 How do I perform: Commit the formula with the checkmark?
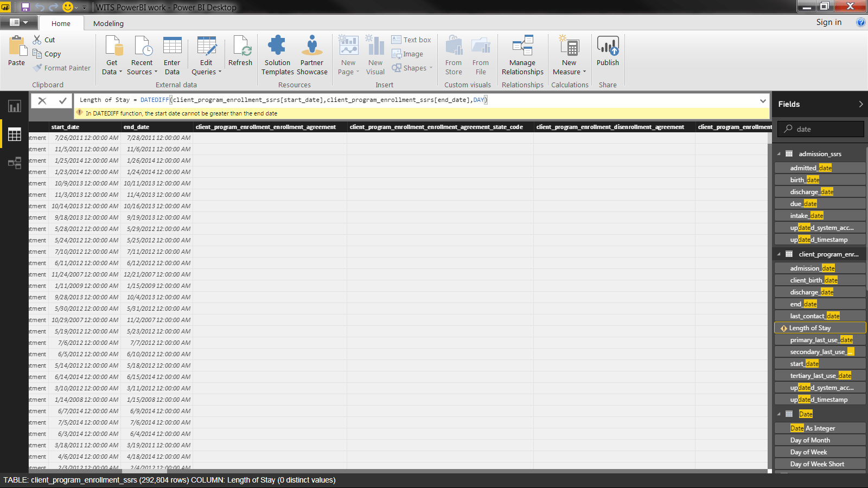[x=63, y=100]
